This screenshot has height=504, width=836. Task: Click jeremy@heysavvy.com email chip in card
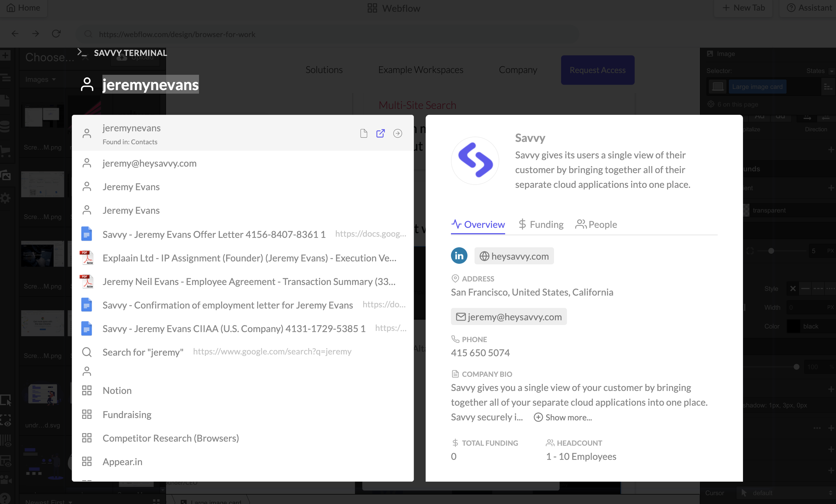point(508,317)
